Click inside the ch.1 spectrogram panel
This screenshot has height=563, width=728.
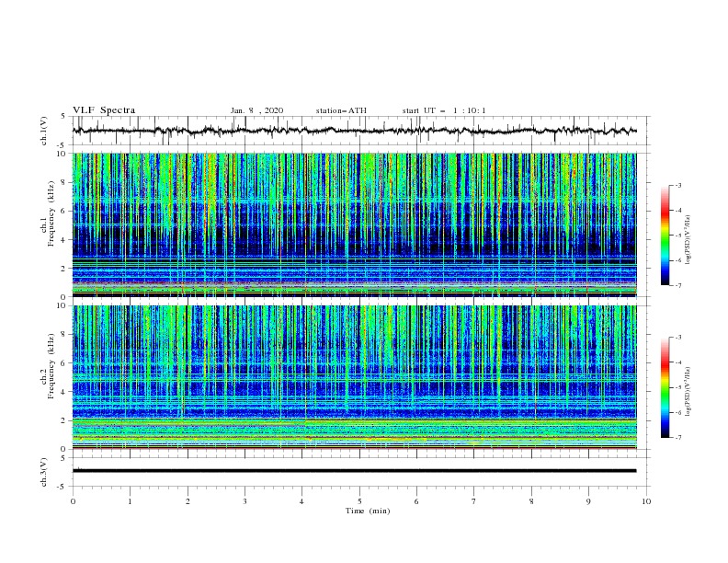pyautogui.click(x=355, y=224)
